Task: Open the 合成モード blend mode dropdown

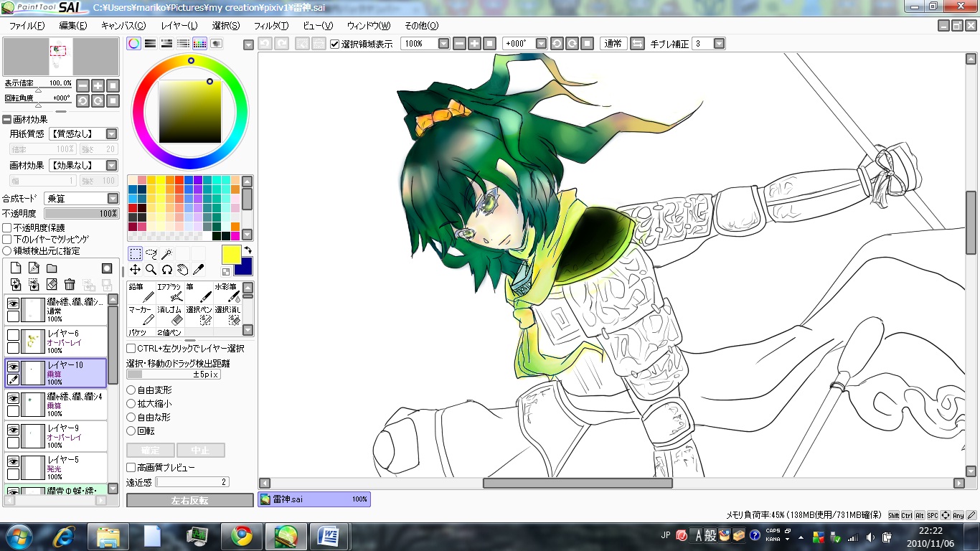Action: (x=112, y=199)
